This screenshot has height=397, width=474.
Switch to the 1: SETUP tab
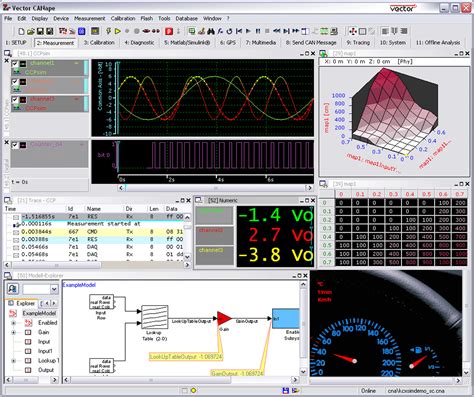coord(16,43)
